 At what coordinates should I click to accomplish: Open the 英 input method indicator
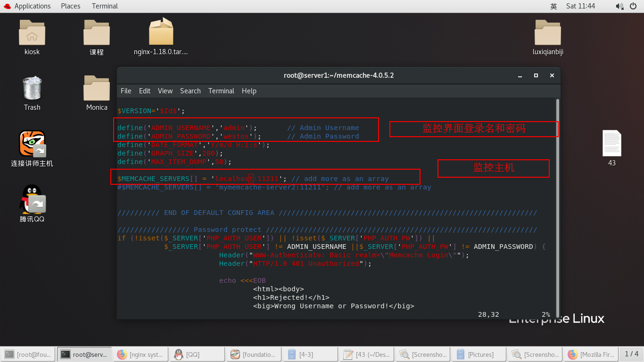554,6
